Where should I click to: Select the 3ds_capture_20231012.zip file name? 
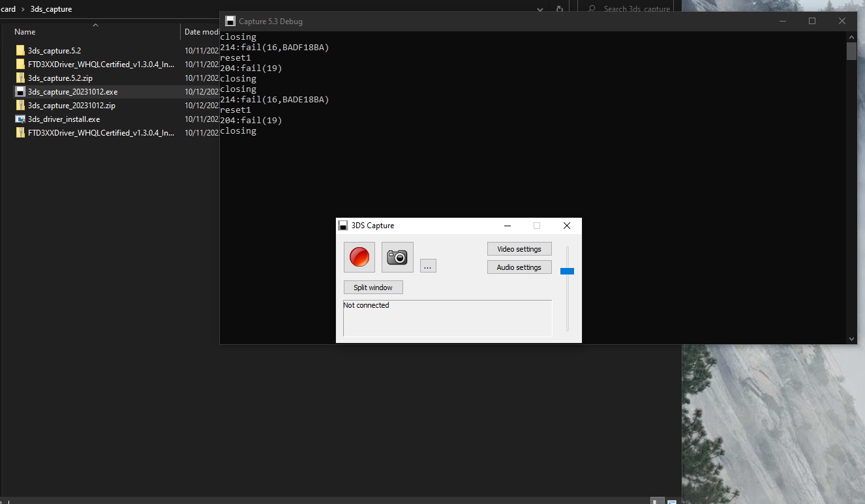72,106
